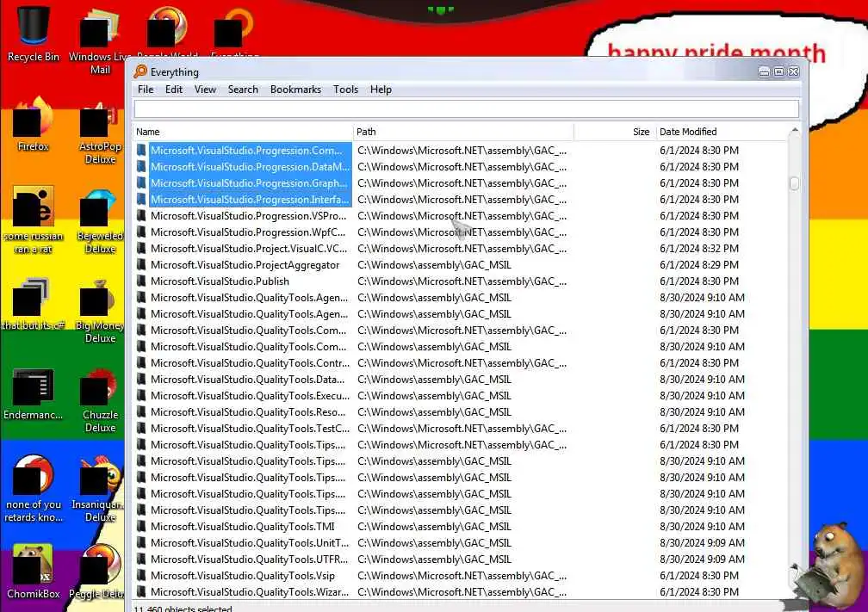
Task: Click file icon of Microsoft.VisualStudio.Progression.WpfC... row
Action: pos(142,232)
